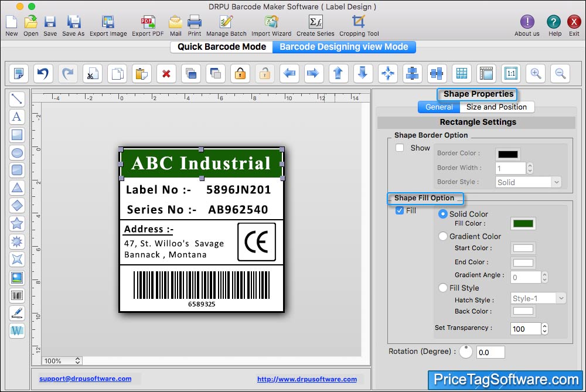Open the General properties tab
586x392 pixels.
tap(439, 107)
